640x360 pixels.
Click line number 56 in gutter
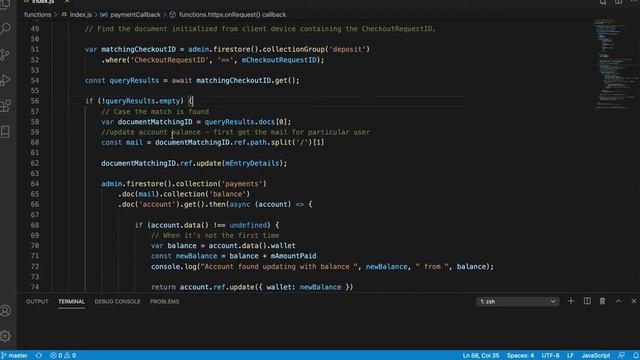[x=35, y=101]
